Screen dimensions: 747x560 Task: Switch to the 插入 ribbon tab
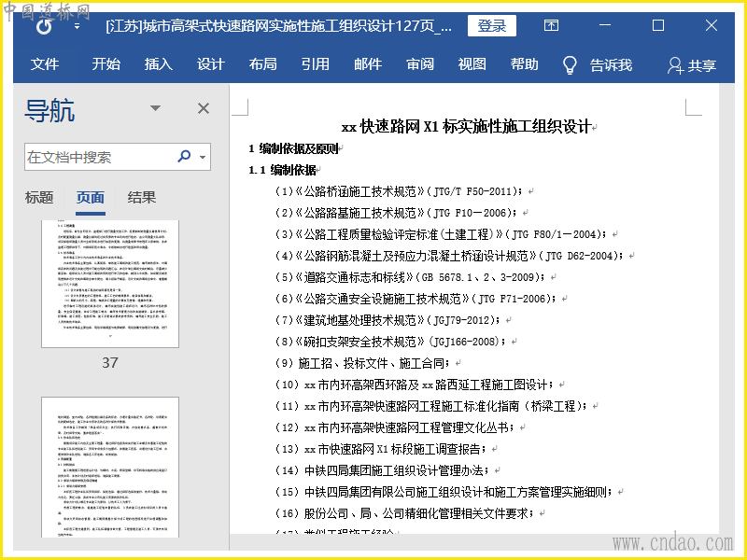tap(158, 64)
